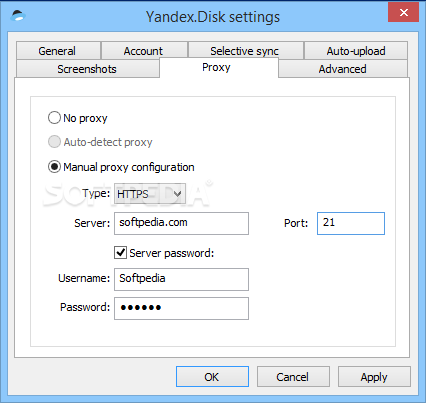The height and width of the screenshot is (403, 426).
Task: Open the proxy Type dropdown
Action: (150, 194)
